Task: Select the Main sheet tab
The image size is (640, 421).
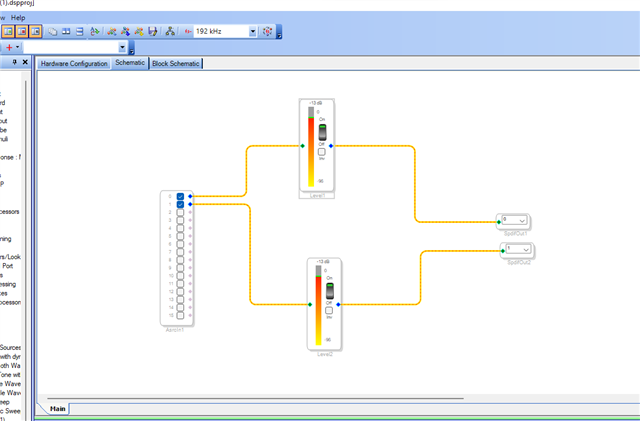Action: (x=58, y=409)
